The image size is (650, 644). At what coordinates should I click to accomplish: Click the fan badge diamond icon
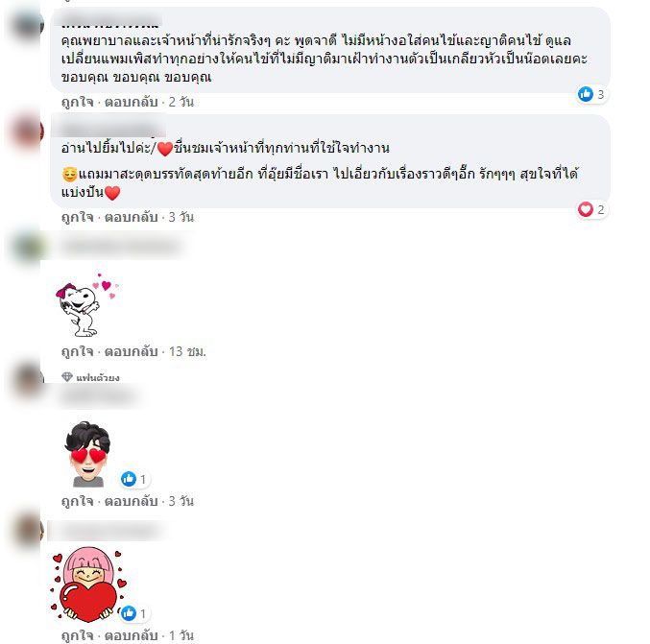67,376
